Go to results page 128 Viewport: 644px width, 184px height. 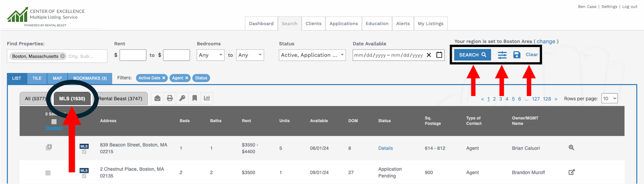tap(547, 99)
